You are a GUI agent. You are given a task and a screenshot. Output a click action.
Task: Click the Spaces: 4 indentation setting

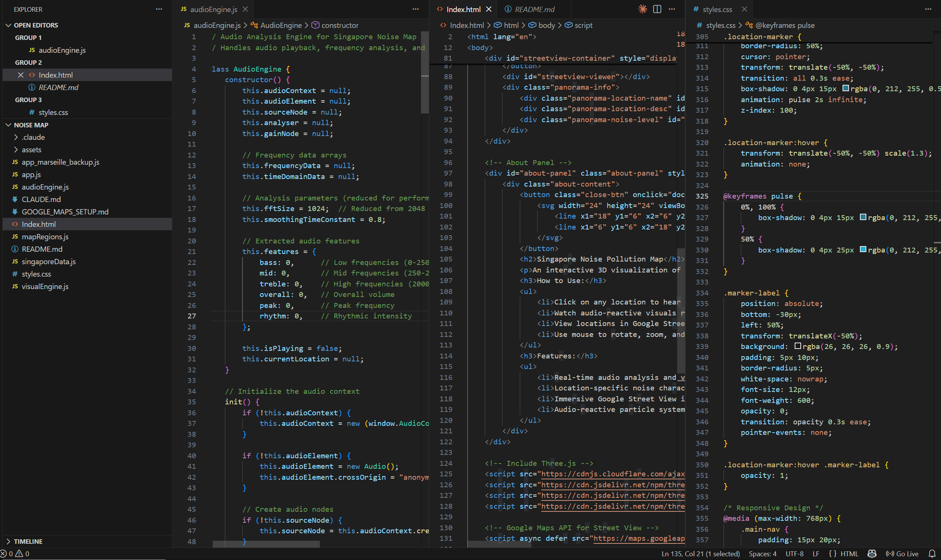point(762,554)
